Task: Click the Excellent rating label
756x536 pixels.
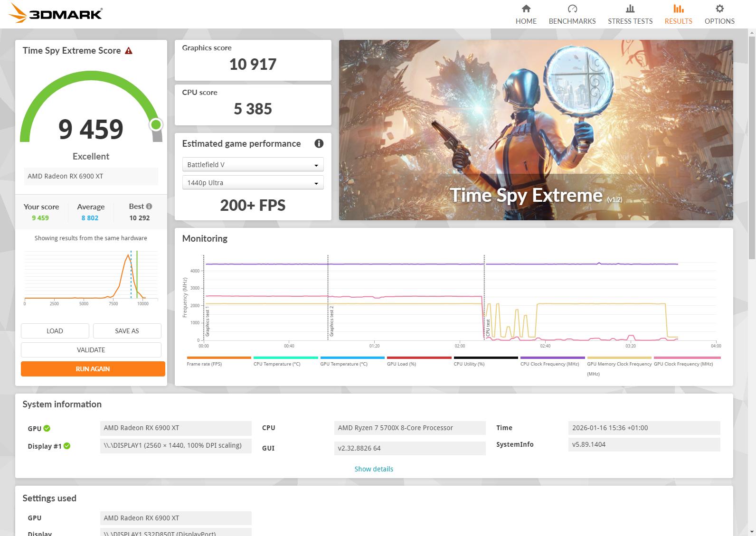Action: pos(91,156)
